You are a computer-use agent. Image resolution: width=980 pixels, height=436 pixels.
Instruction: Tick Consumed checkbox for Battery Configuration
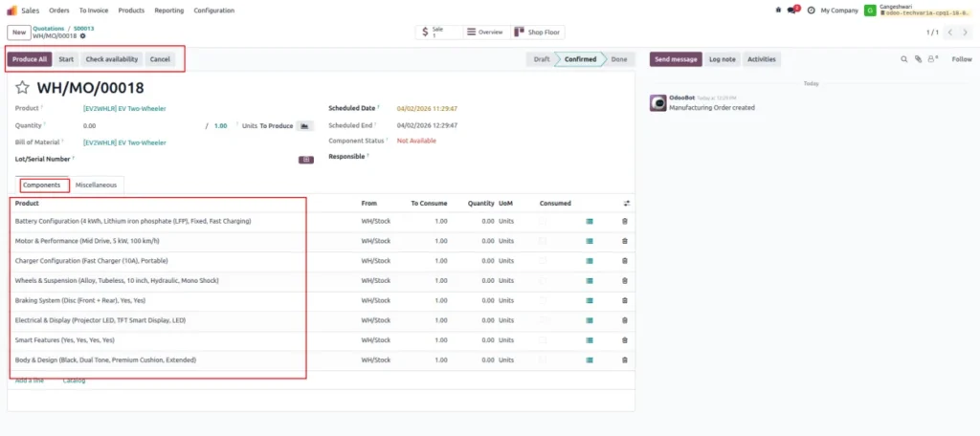click(x=543, y=221)
